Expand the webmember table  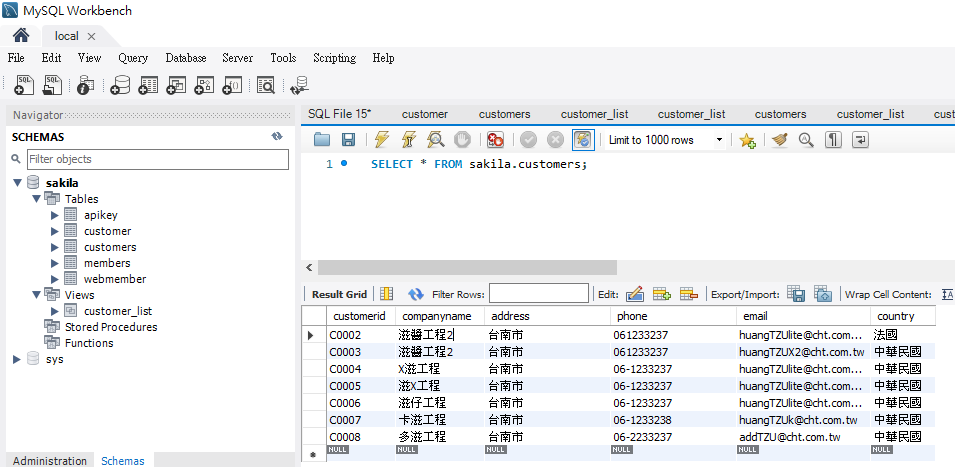point(55,279)
